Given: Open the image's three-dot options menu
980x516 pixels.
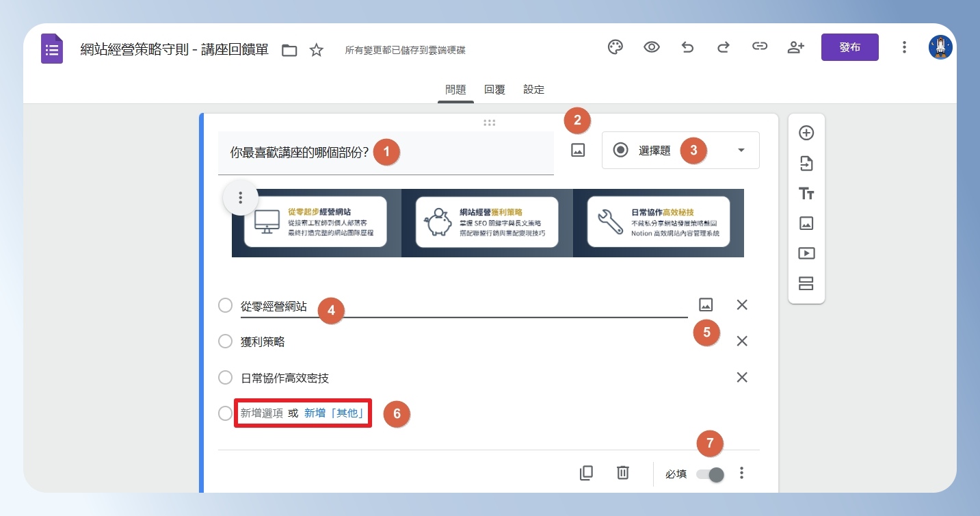Looking at the screenshot, I should [240, 198].
